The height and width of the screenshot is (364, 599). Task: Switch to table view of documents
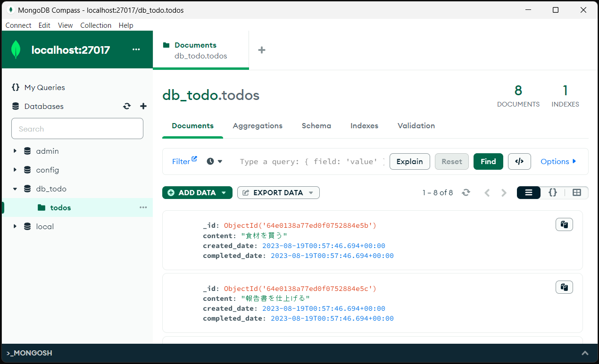click(x=576, y=192)
